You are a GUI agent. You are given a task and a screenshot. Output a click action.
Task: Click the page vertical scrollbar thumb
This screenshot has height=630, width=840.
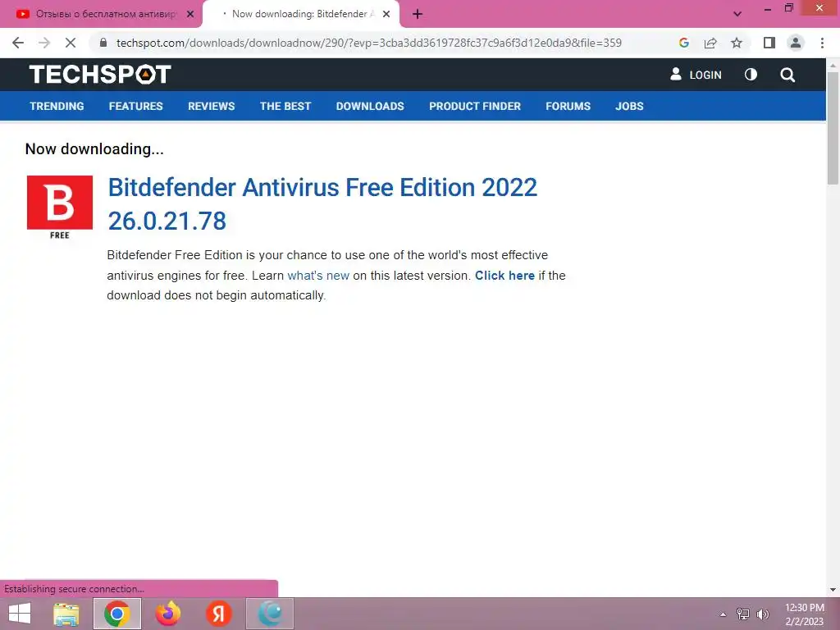833,129
